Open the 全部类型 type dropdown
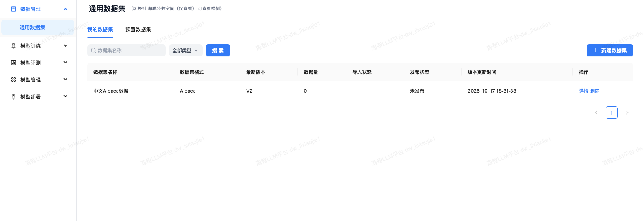644x221 pixels. (x=185, y=50)
